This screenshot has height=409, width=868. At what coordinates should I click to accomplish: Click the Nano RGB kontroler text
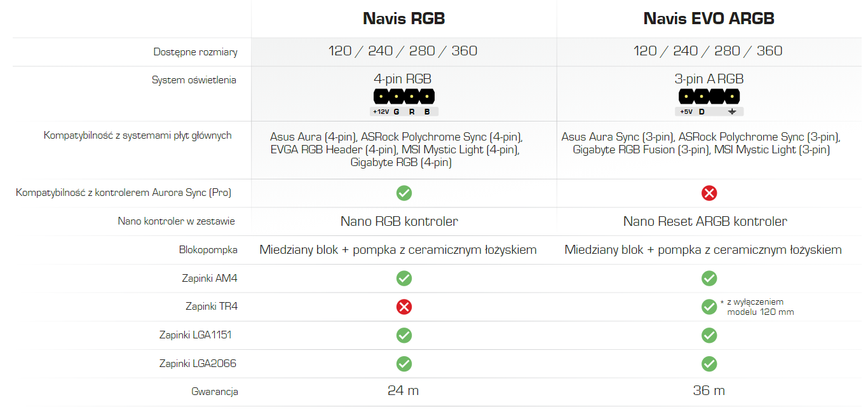(x=399, y=221)
